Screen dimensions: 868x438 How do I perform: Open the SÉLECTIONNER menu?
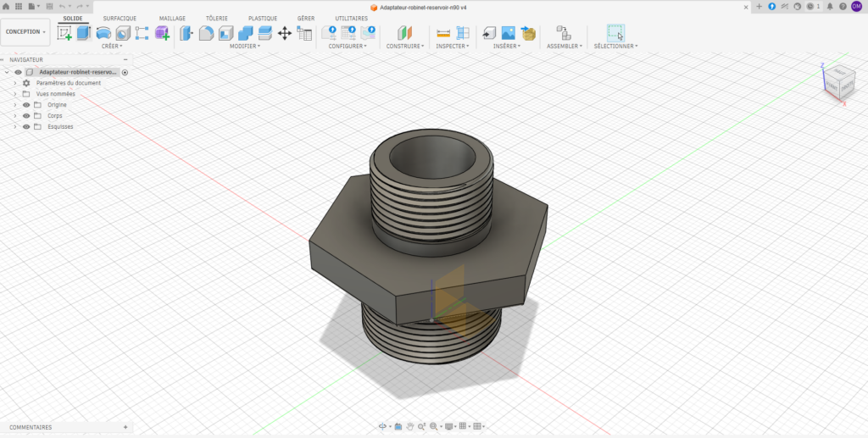(x=615, y=47)
